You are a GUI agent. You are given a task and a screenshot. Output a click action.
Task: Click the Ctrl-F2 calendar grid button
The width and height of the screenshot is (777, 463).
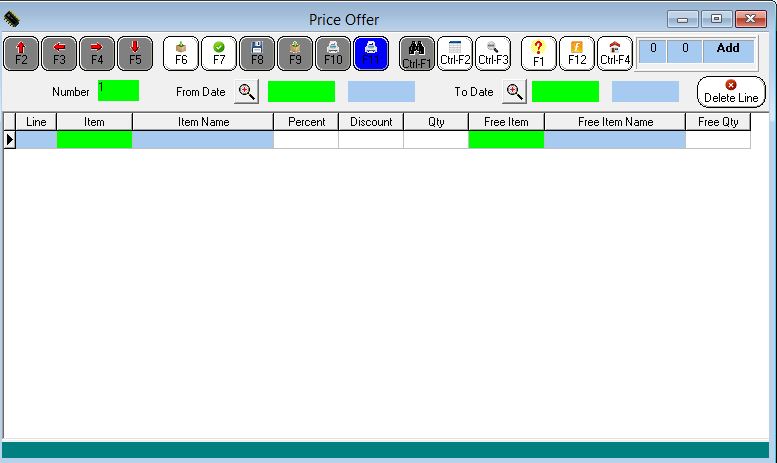455,53
